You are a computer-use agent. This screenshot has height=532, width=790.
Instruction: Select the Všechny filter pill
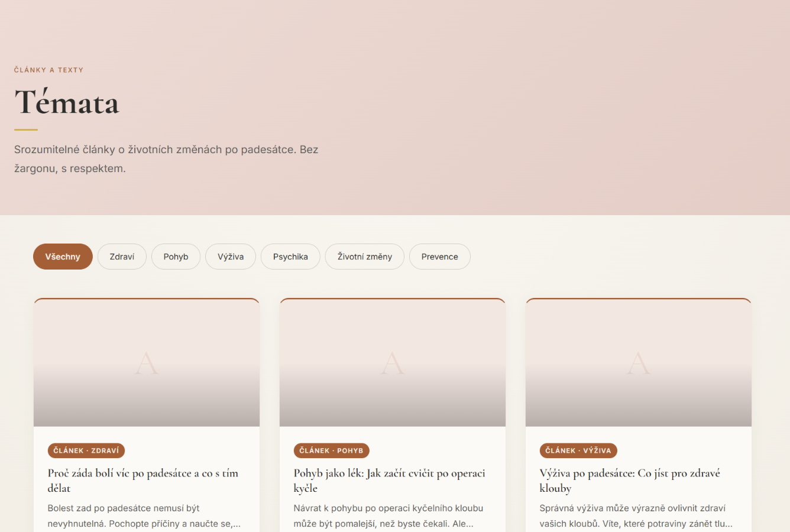click(x=63, y=257)
